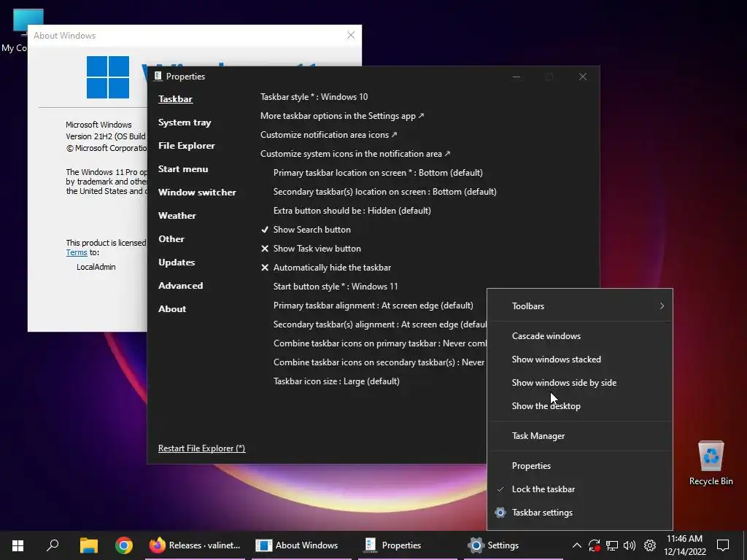Show hidden tray icons chevron

tap(576, 545)
